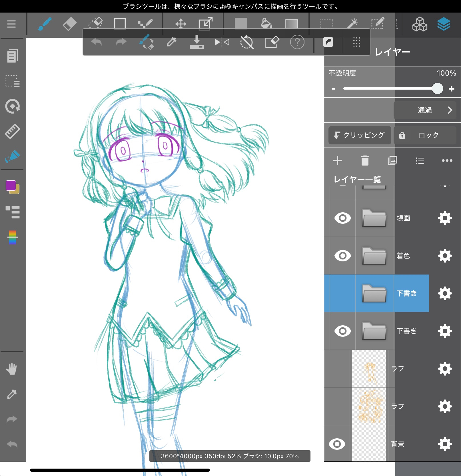461x476 pixels.
Task: Click the ロック button
Action: (x=425, y=135)
